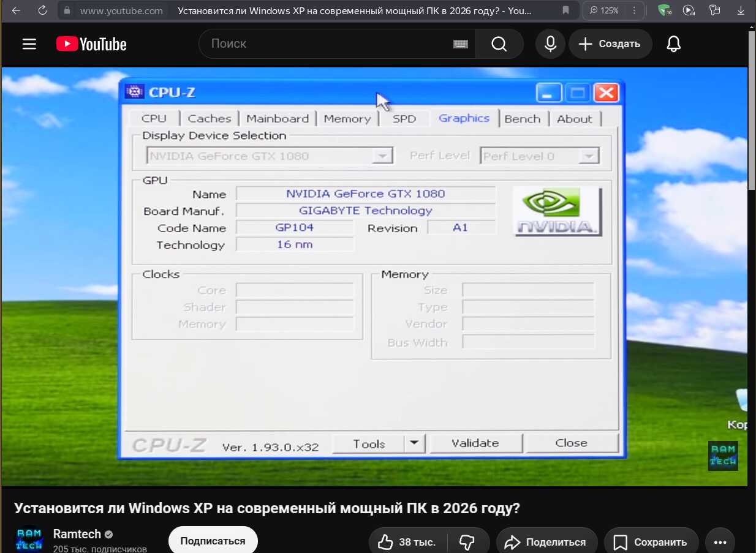Open the Bench tab
Image resolution: width=756 pixels, height=553 pixels.
(x=523, y=118)
